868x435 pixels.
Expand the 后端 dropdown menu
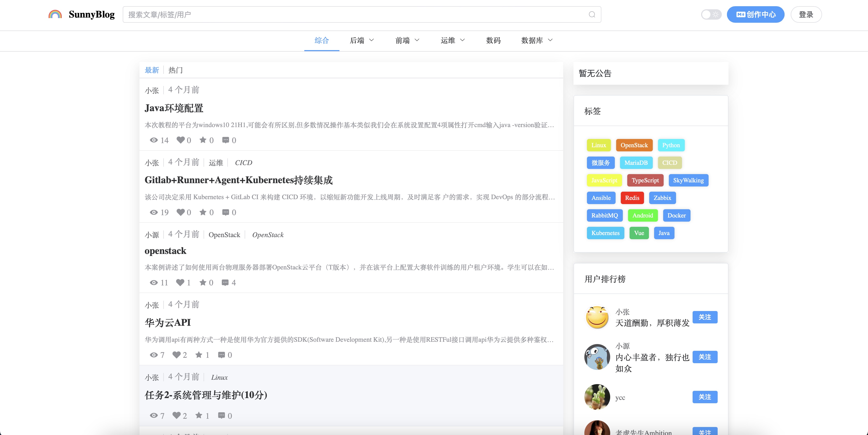tap(362, 41)
